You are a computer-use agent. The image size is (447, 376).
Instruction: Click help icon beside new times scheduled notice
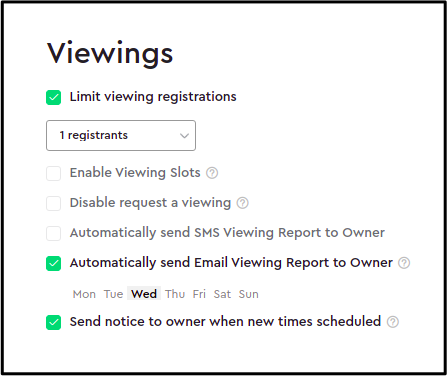click(393, 322)
